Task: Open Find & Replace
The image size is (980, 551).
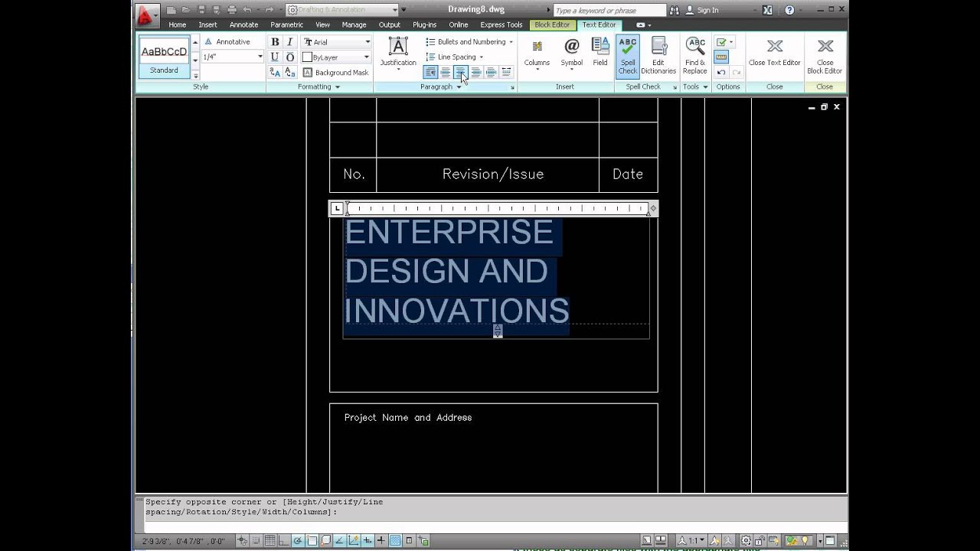Action: pyautogui.click(x=695, y=56)
